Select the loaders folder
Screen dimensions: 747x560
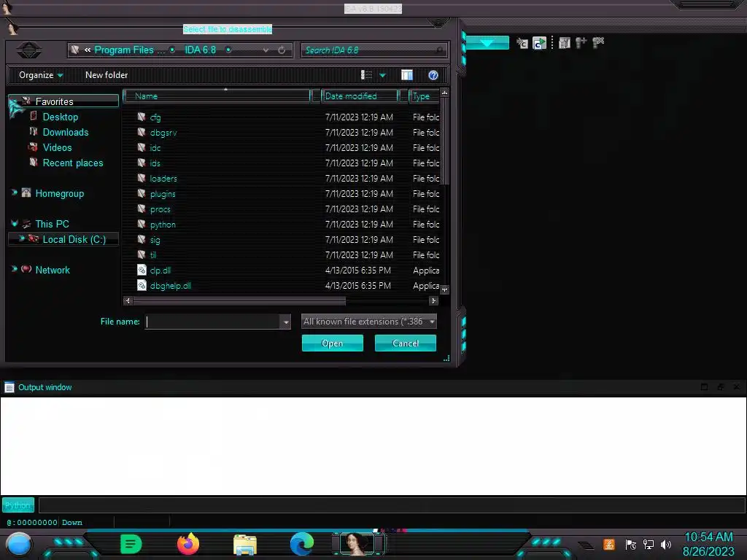(163, 179)
